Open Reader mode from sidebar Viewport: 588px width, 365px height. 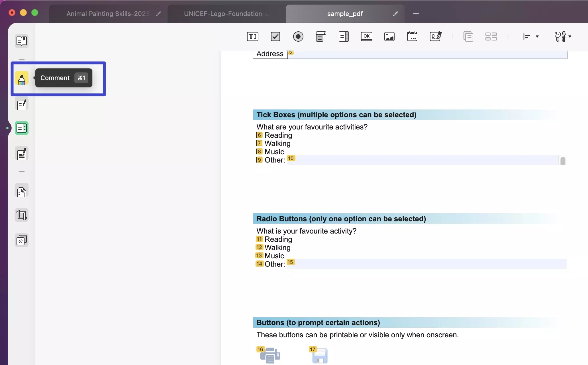(x=22, y=41)
